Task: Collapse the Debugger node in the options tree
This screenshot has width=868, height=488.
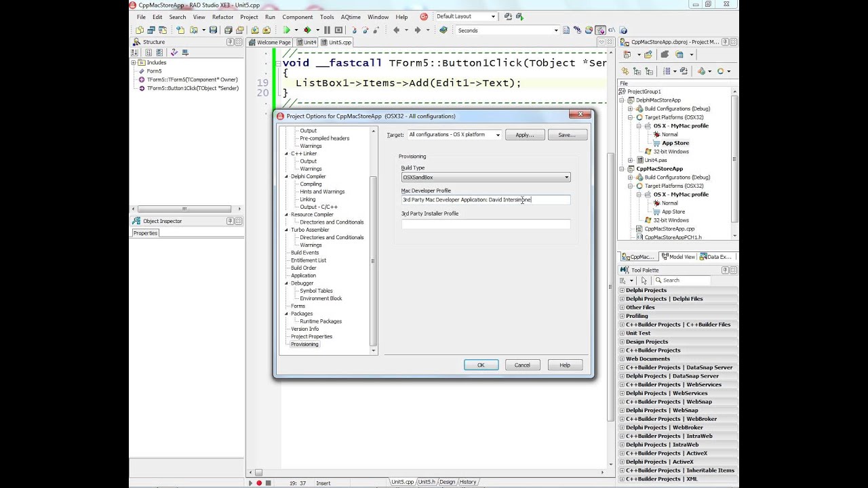Action: 286,283
